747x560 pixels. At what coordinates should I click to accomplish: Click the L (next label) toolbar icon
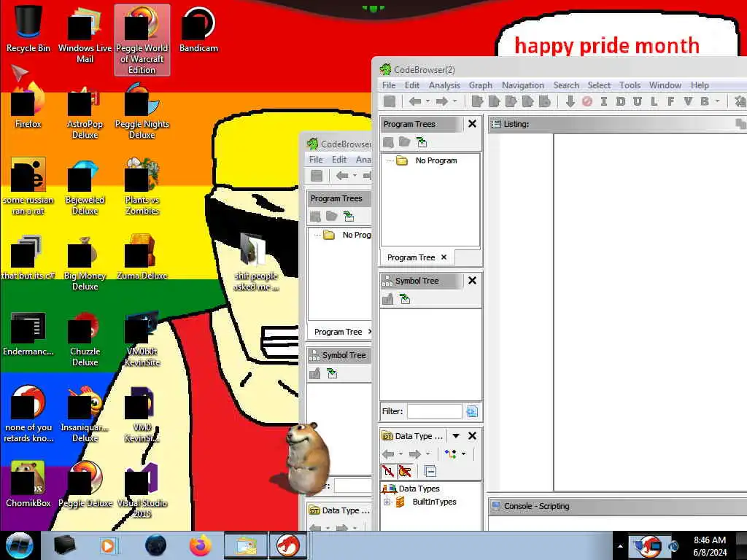click(654, 101)
